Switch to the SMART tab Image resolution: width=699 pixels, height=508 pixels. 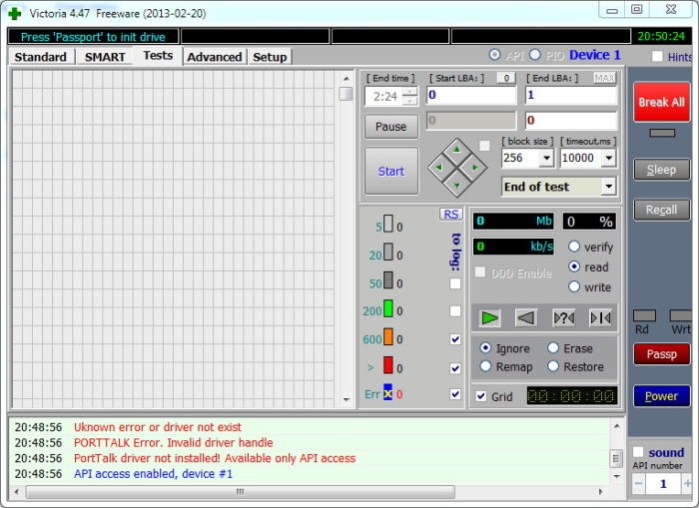pyautogui.click(x=105, y=57)
